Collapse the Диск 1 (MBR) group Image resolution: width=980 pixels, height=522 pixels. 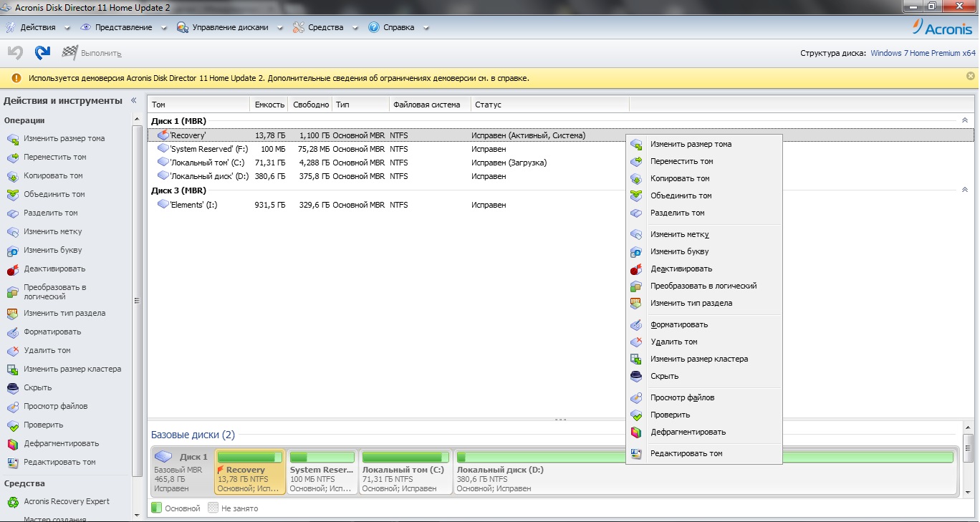pyautogui.click(x=964, y=120)
